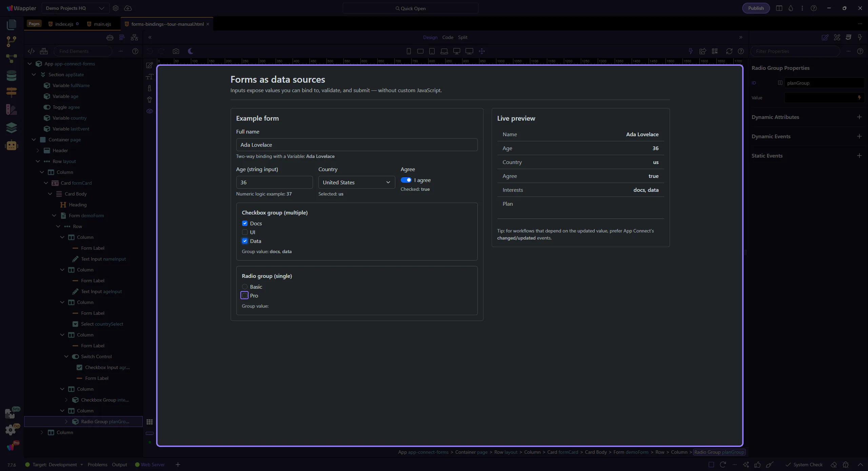Screen dimensions: 868x471
Task: Open the main.ejs file tab
Action: tap(102, 24)
